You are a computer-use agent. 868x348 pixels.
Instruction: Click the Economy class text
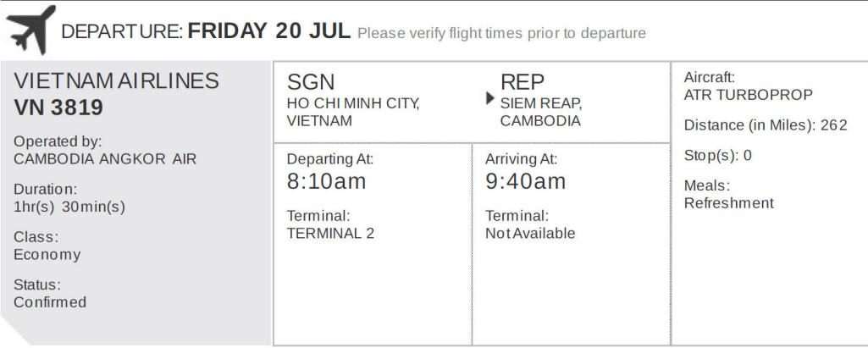47,255
